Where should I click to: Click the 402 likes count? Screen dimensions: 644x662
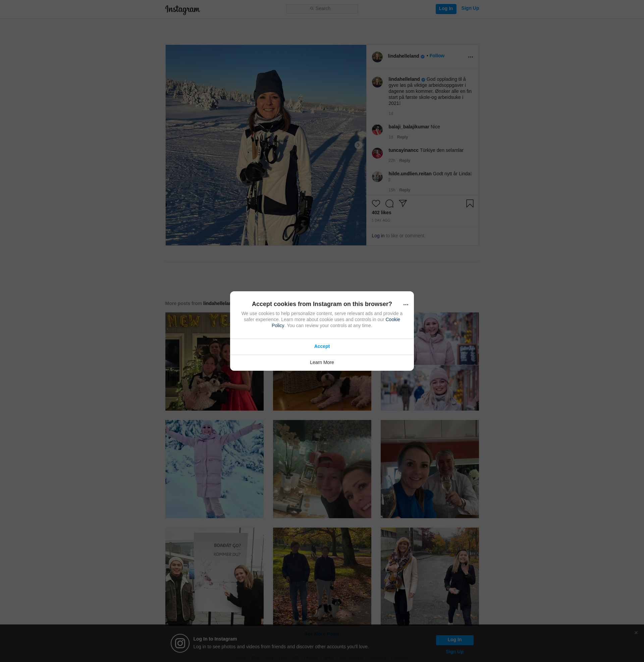tap(381, 213)
